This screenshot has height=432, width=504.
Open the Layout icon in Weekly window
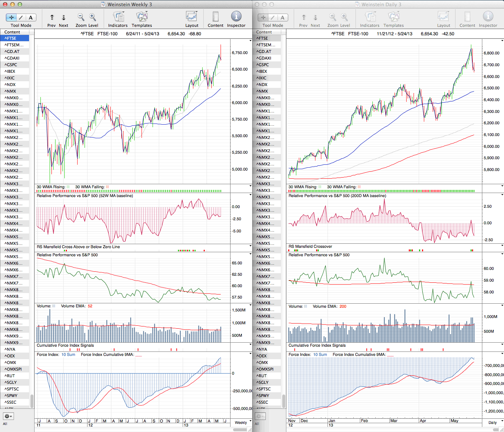pyautogui.click(x=192, y=17)
